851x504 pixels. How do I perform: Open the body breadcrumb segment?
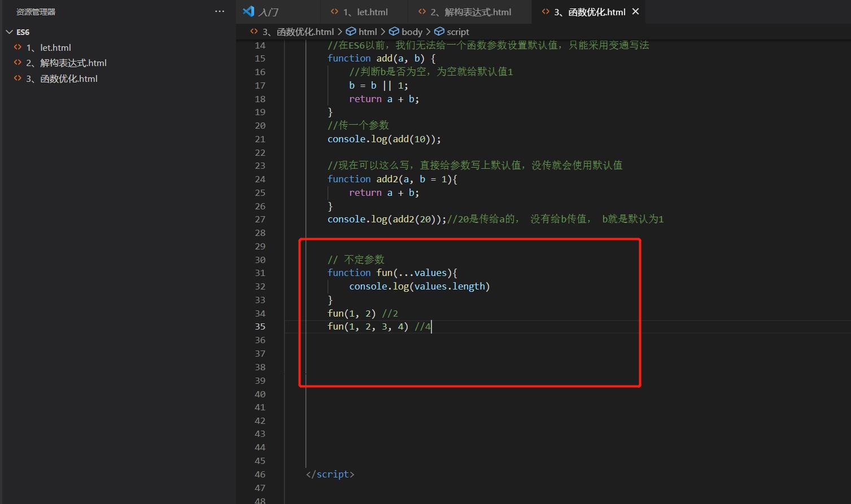click(412, 32)
